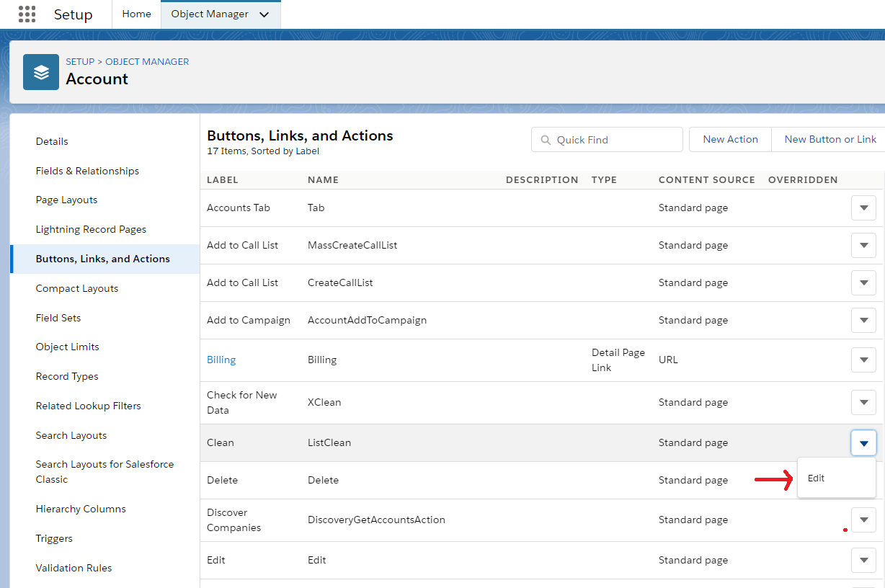Select Edit from the context menu
The width and height of the screenshot is (885, 588).
815,478
